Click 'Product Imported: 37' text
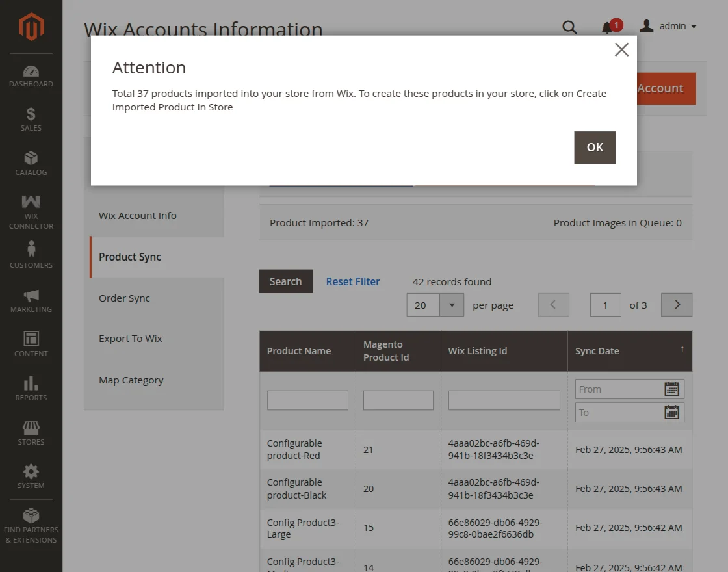This screenshot has width=728, height=572. pos(319,223)
